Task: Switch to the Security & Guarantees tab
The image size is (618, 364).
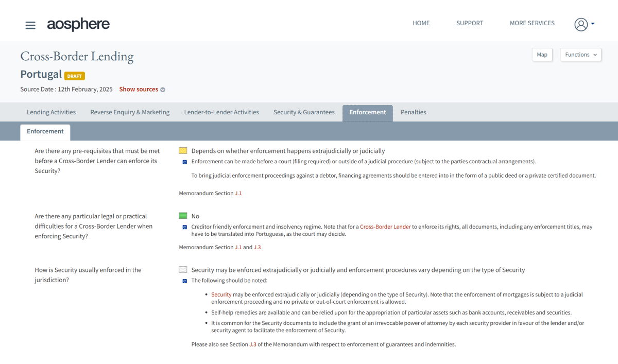Action: [x=304, y=112]
